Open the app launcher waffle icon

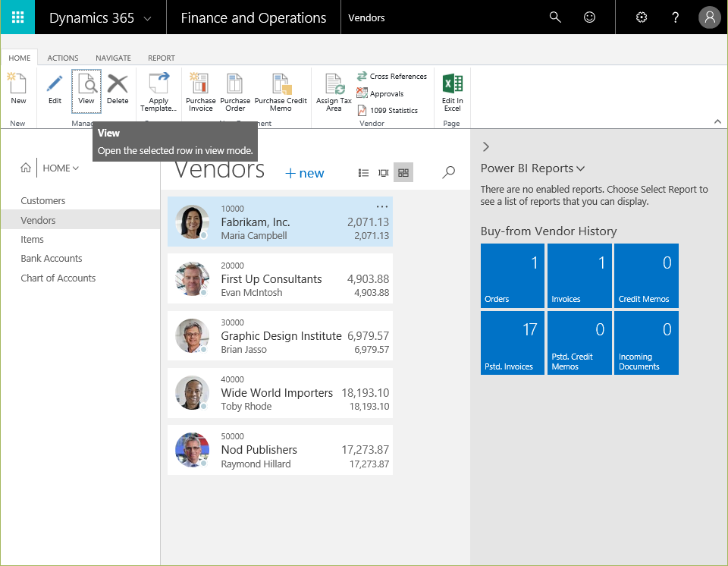click(x=17, y=17)
